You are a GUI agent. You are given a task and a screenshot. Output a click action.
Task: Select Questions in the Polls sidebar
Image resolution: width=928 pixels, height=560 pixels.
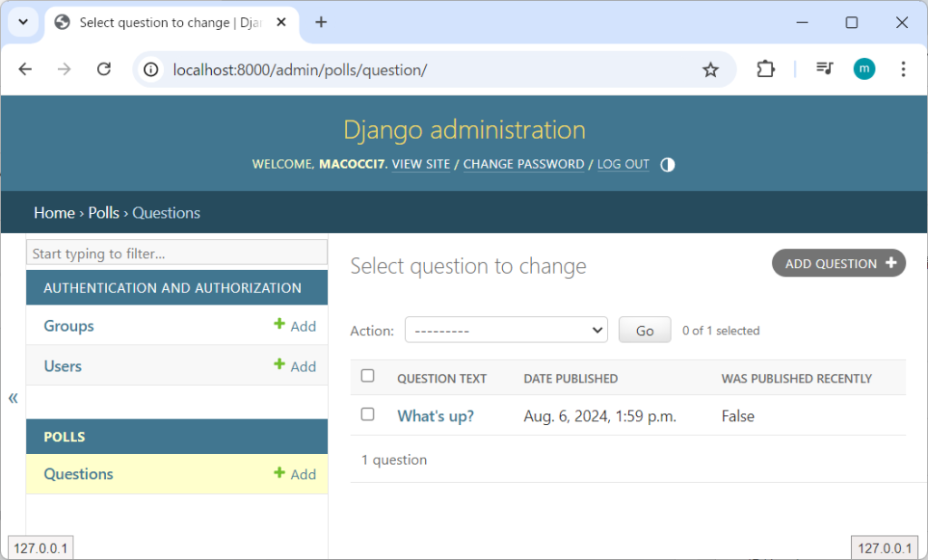point(79,474)
